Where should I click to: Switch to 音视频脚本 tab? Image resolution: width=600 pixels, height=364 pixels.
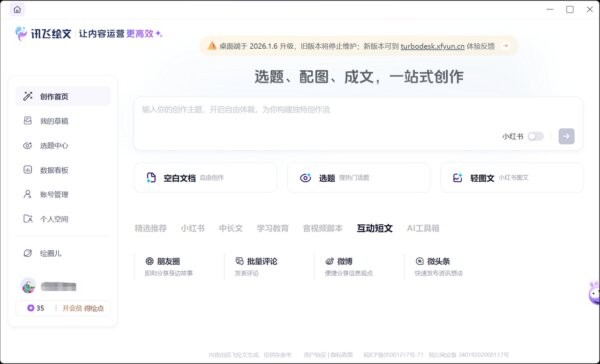tap(323, 229)
